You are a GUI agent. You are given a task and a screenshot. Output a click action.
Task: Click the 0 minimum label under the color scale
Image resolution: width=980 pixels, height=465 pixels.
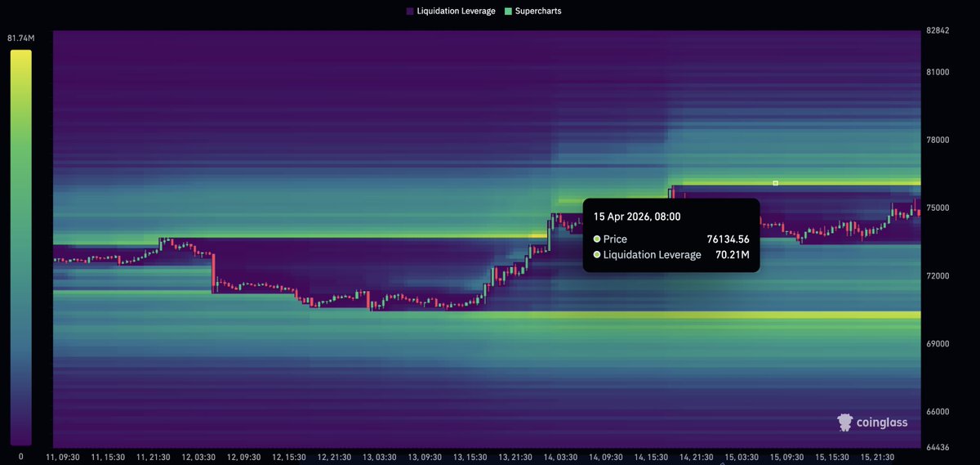point(20,455)
